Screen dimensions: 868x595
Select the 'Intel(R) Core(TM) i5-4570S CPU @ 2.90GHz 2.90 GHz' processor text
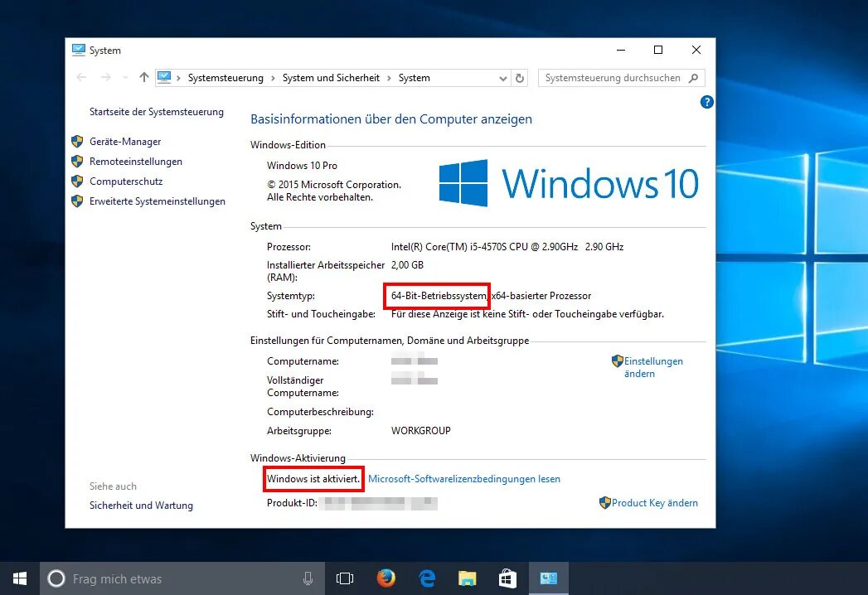(507, 247)
